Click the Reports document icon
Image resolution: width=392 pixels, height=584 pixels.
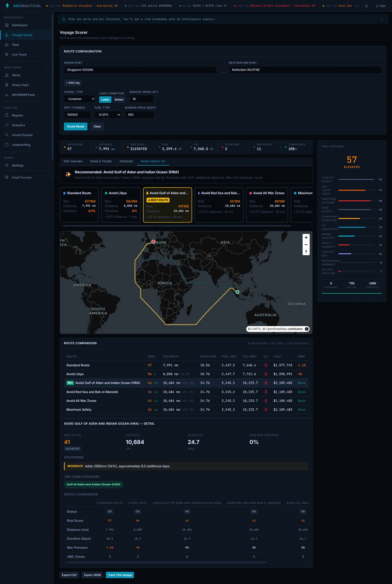(7, 115)
